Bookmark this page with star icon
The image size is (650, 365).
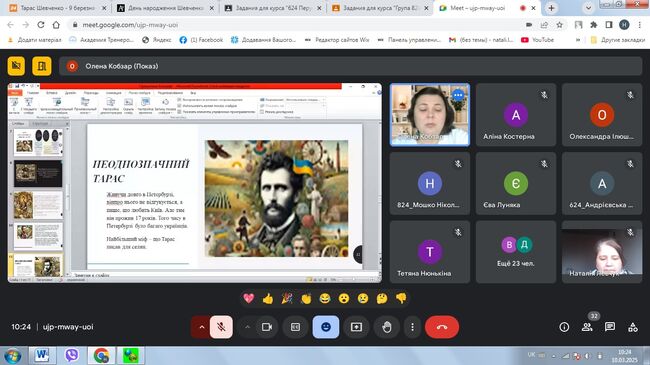point(560,25)
